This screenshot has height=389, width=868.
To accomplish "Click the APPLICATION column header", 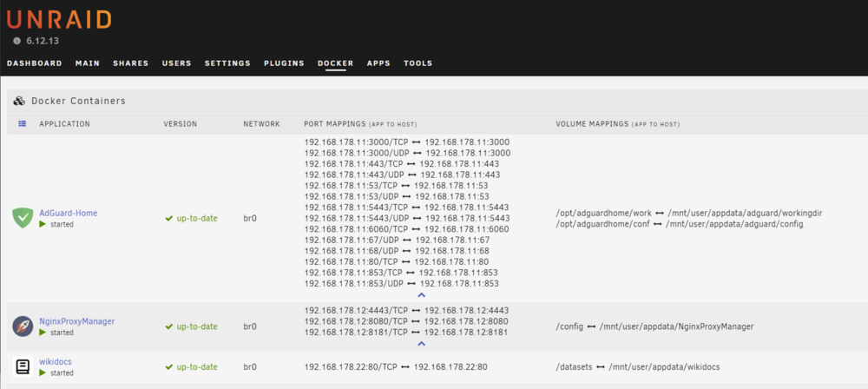I will click(65, 124).
